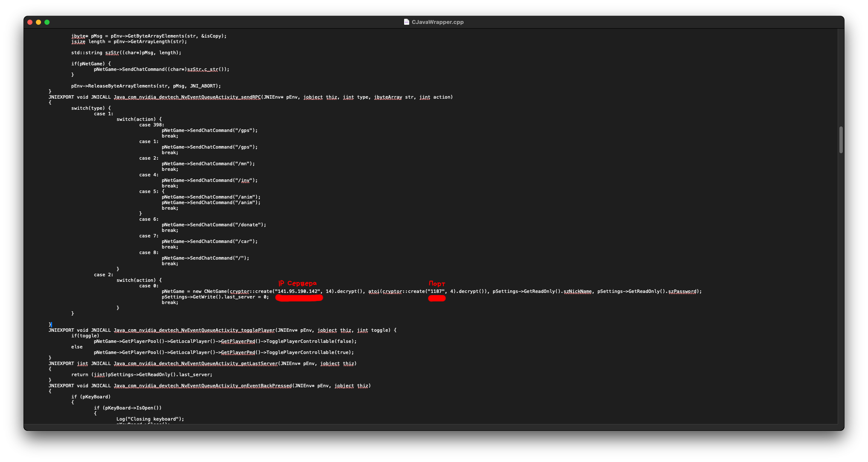
Task: Close the CJavaWrapper.cpp window with the red button
Action: click(30, 22)
